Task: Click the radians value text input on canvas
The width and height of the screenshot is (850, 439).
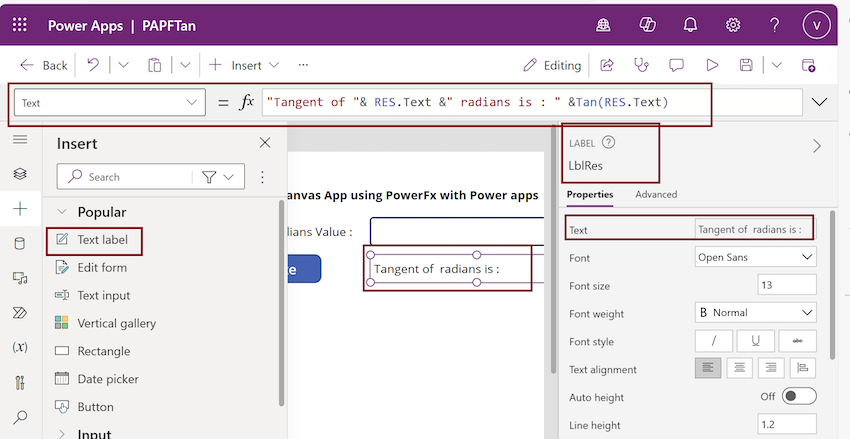Action: (457, 231)
